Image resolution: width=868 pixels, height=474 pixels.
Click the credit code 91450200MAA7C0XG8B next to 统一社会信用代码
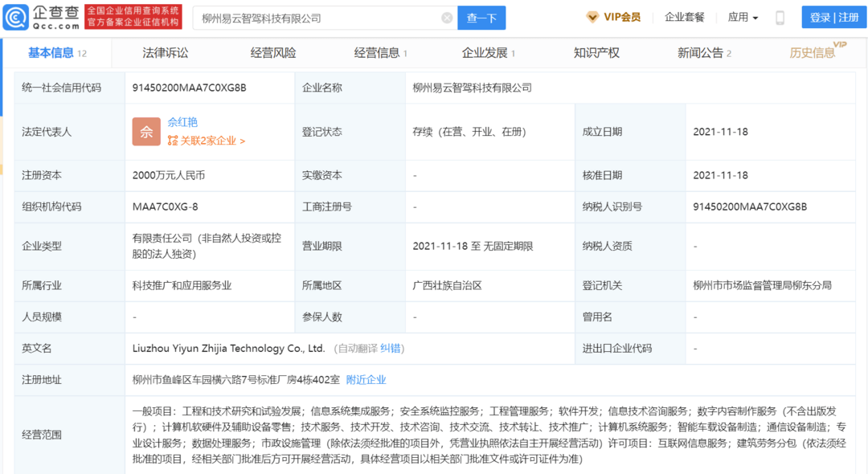(190, 88)
